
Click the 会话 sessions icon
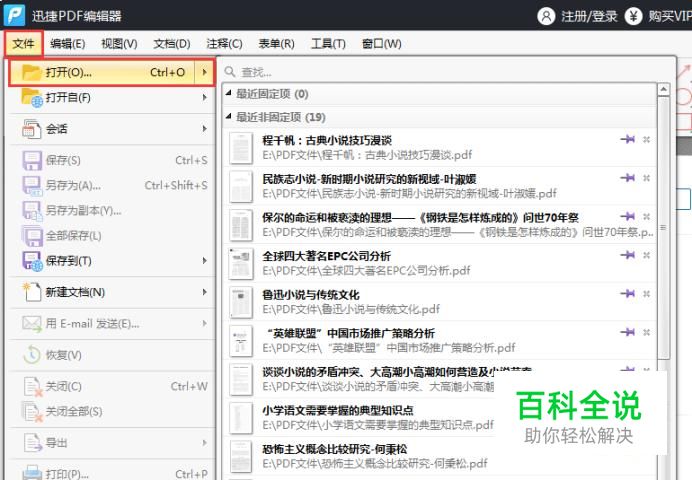click(31, 128)
